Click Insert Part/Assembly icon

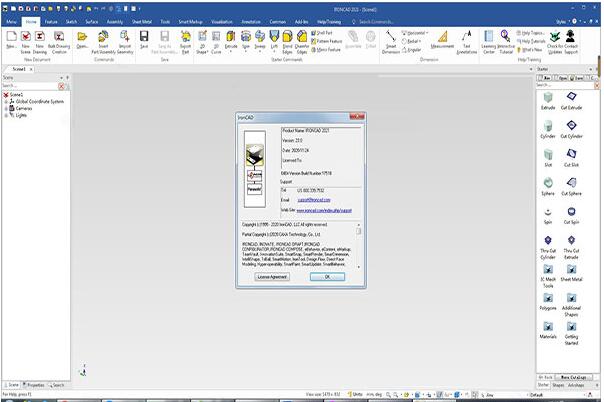coord(103,37)
